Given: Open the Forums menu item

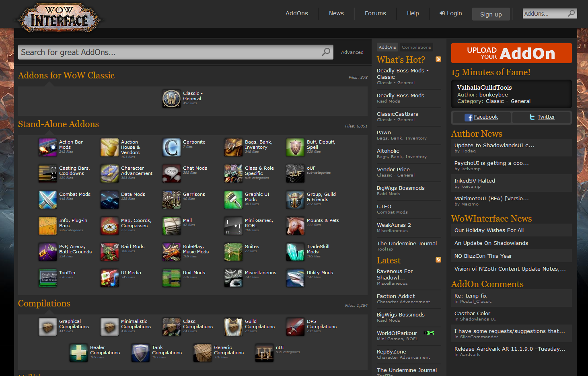Looking at the screenshot, I should pos(375,13).
